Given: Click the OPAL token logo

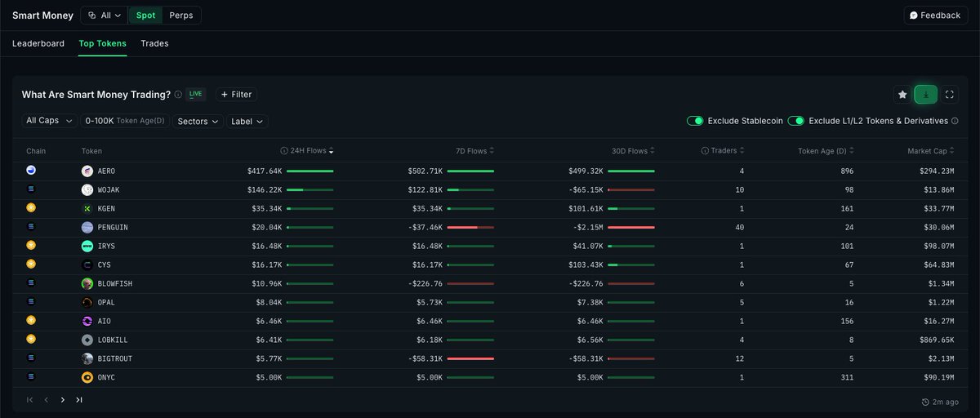Looking at the screenshot, I should (87, 303).
